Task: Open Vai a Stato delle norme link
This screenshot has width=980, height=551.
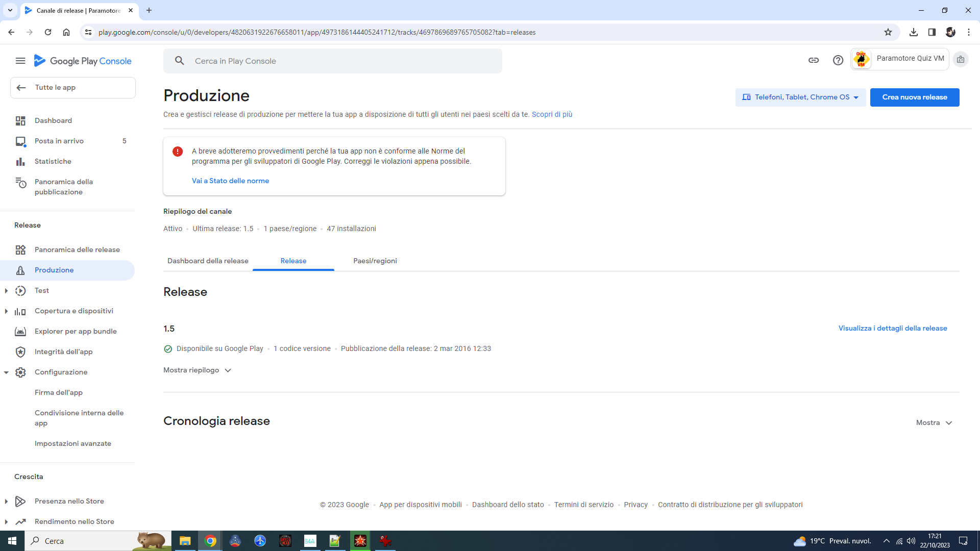Action: tap(230, 181)
